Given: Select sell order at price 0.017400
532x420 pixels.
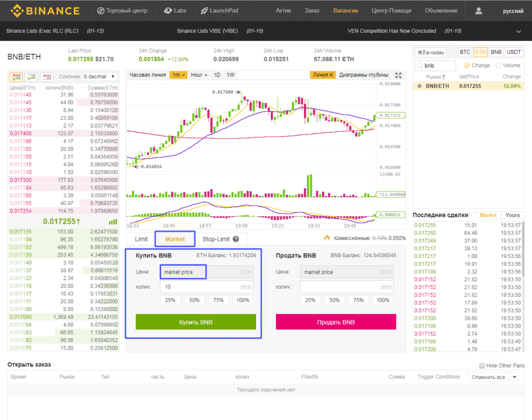Looking at the screenshot, I should click(63, 133).
